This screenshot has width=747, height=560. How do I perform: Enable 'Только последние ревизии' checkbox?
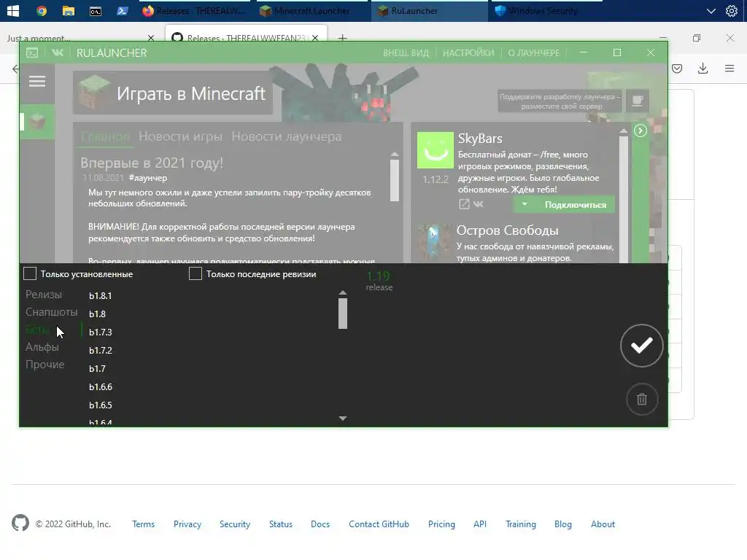click(x=196, y=274)
